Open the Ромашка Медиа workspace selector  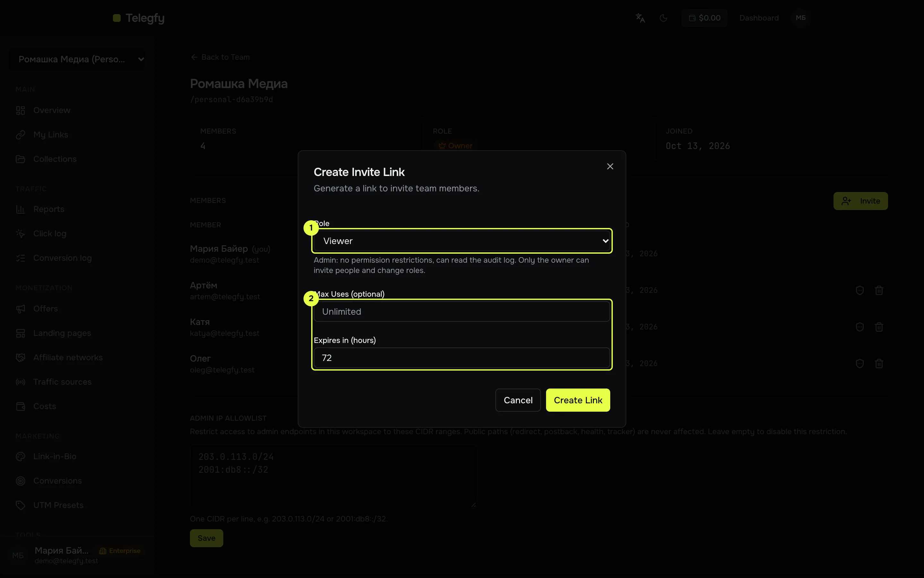[x=77, y=59]
